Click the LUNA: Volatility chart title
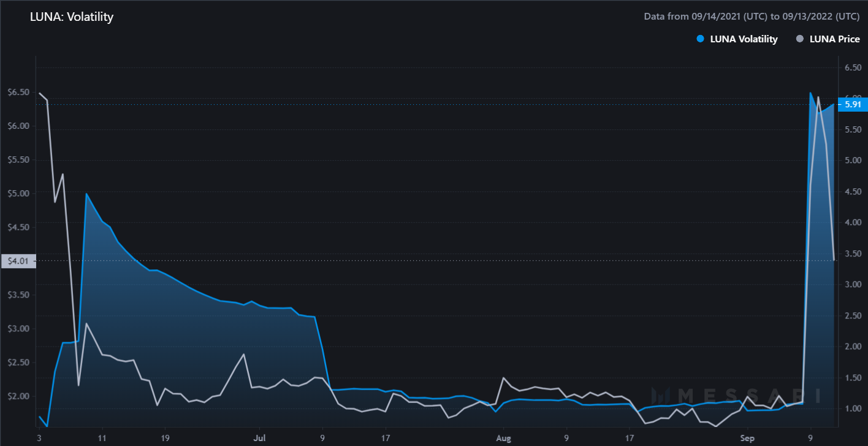This screenshot has height=446, width=868. (x=72, y=17)
